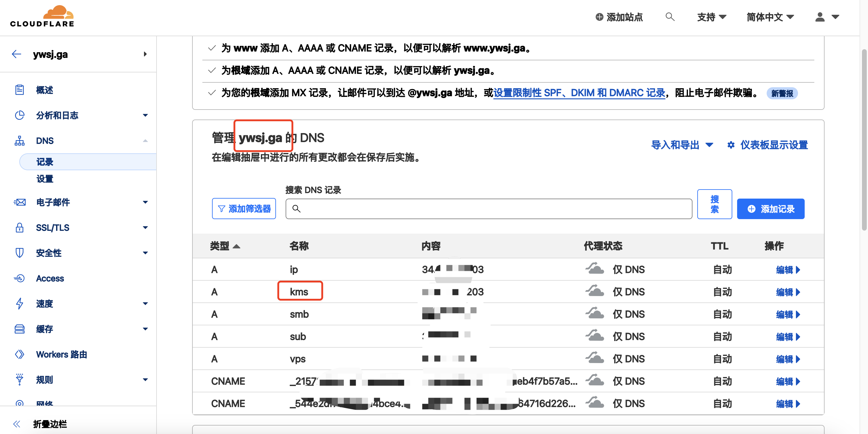The width and height of the screenshot is (868, 434).
Task: Collapse the DNS sidebar section
Action: tap(145, 141)
